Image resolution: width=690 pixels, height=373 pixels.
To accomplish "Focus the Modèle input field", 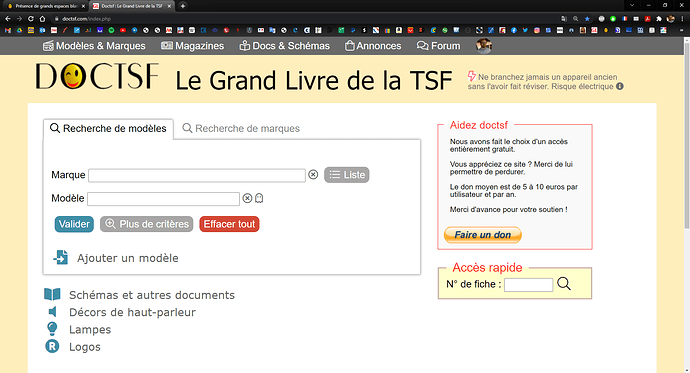I will pyautogui.click(x=163, y=199).
